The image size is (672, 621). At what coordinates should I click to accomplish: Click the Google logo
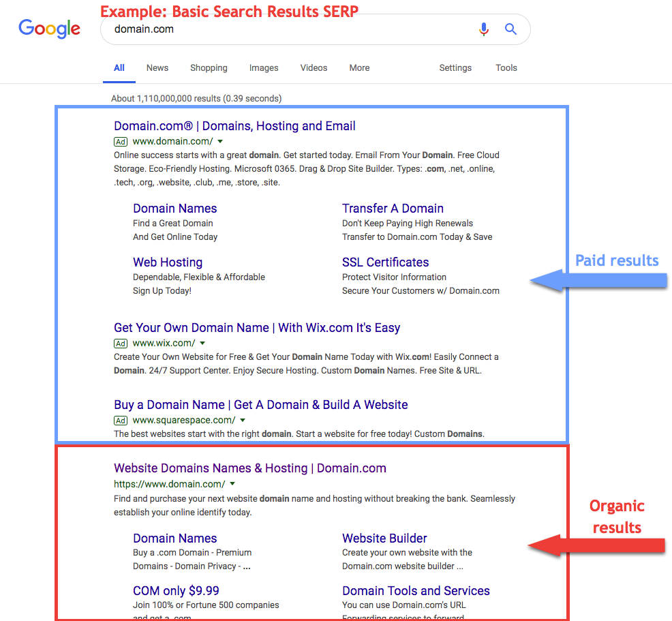pyautogui.click(x=49, y=29)
